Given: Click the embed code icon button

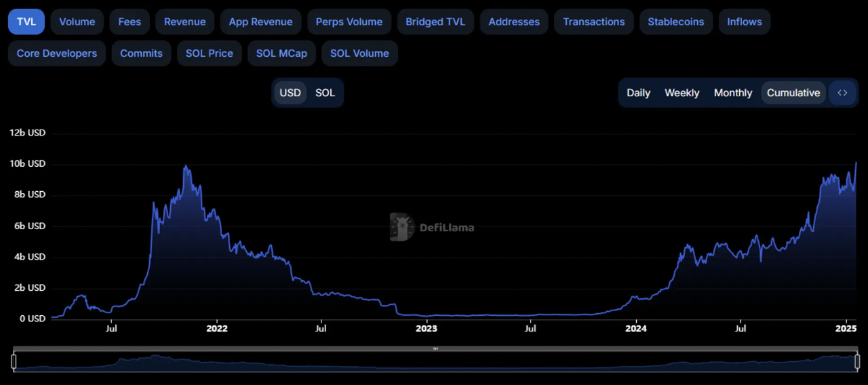Looking at the screenshot, I should click(842, 93).
